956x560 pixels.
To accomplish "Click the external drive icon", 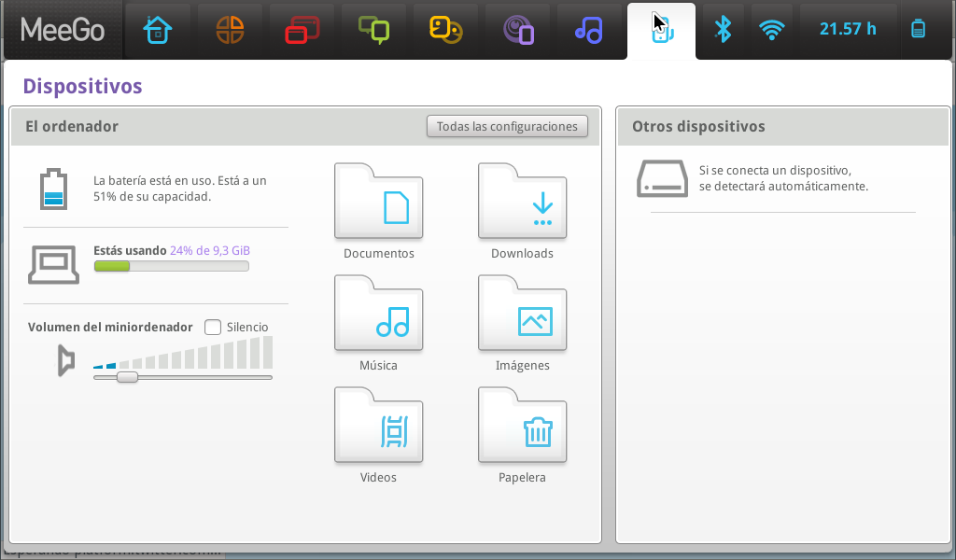I will (662, 178).
